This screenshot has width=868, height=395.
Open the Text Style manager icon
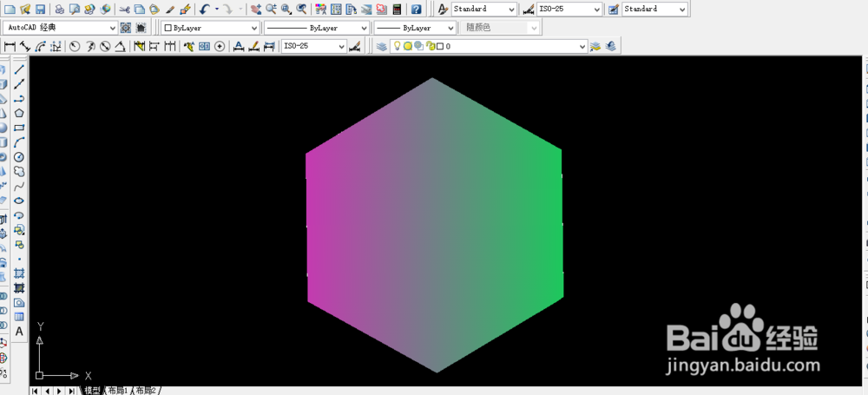point(443,9)
